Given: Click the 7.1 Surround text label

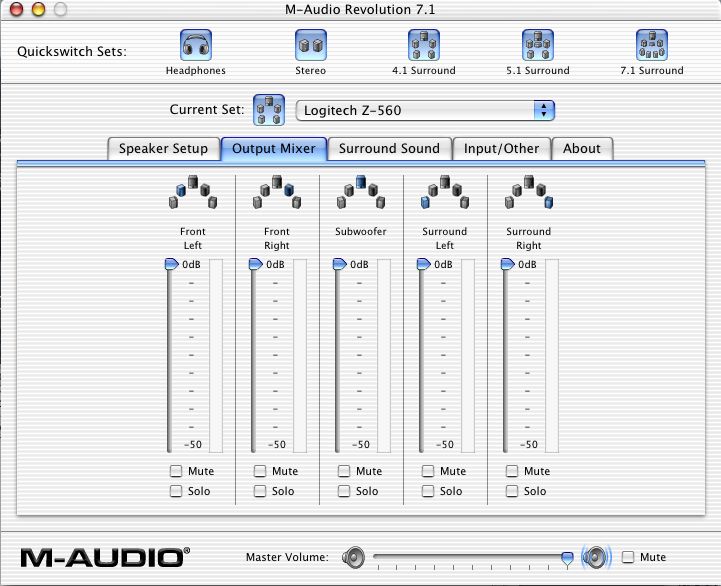Looking at the screenshot, I should (652, 70).
